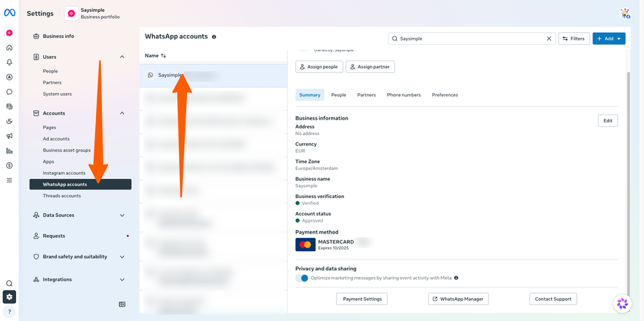644x321 pixels.
Task: Open the Ads Manager compass icon
Action: [x=9, y=77]
